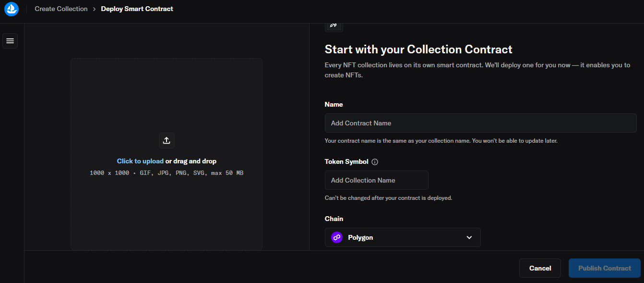Focus the Token Symbol input field
The image size is (644, 283).
click(x=376, y=180)
